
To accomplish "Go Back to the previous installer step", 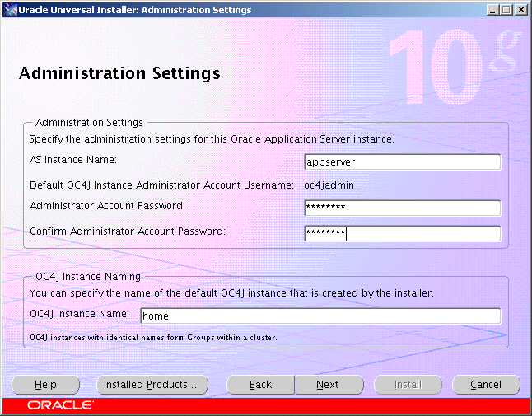I will tap(260, 385).
